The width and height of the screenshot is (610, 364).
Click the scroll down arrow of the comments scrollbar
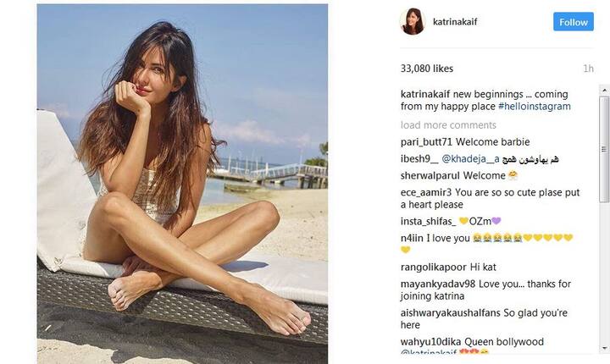point(604,348)
